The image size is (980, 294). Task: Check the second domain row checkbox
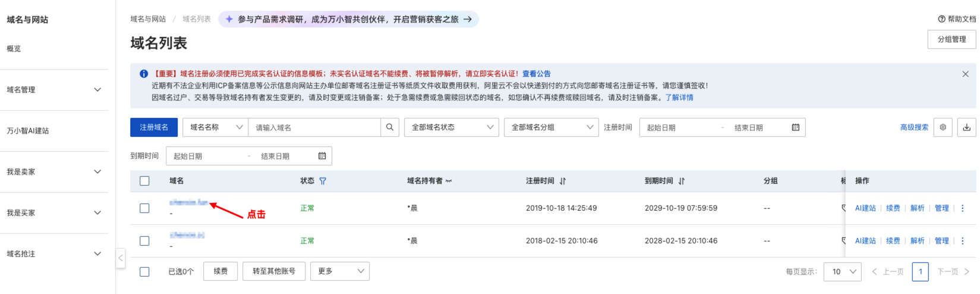(144, 241)
